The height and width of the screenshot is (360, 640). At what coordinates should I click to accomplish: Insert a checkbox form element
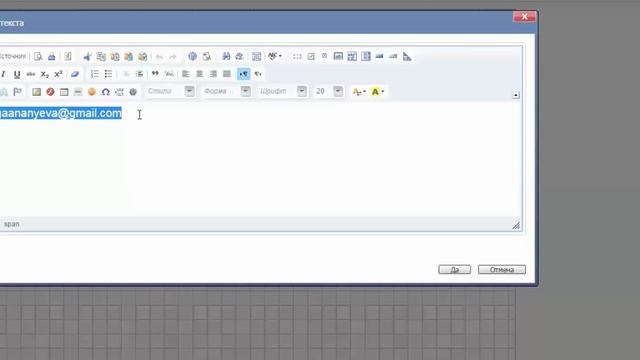(x=311, y=56)
